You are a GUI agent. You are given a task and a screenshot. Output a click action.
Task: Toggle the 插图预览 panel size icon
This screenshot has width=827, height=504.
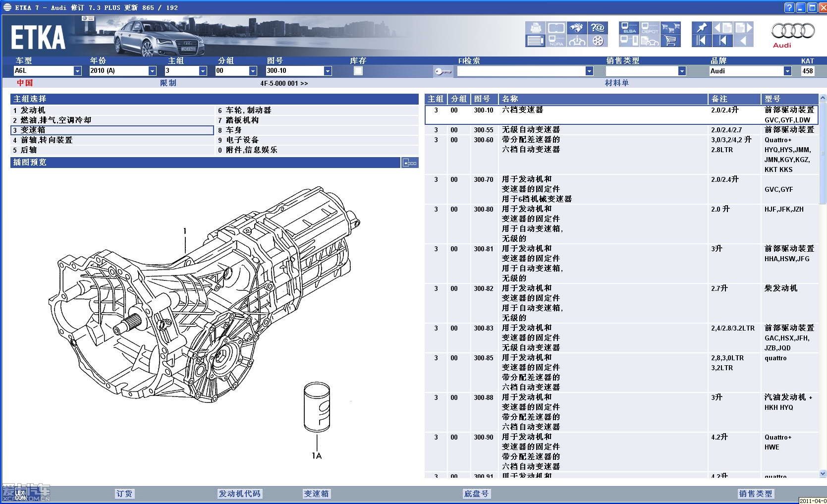coord(410,163)
